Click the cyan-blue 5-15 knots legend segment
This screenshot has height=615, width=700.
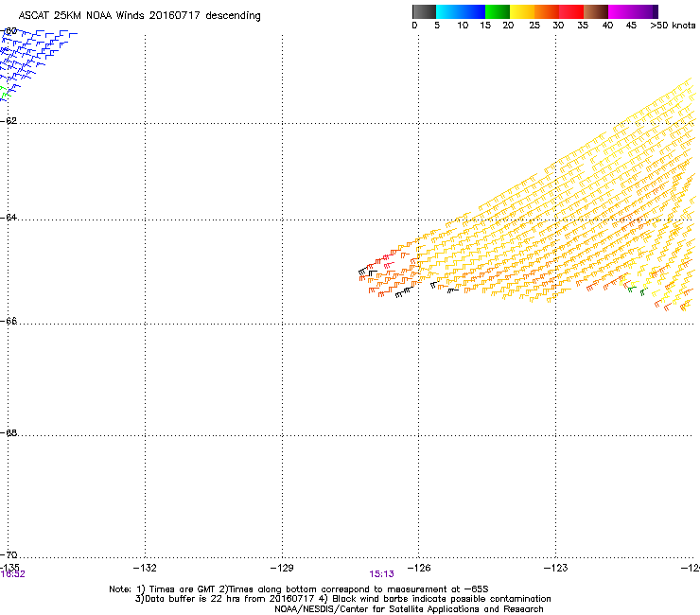tap(461, 11)
